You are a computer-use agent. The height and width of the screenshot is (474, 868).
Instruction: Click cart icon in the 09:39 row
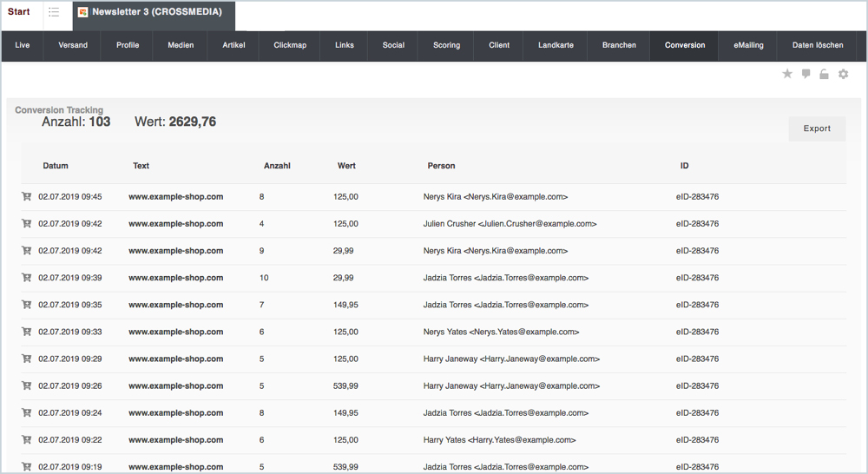coord(26,278)
